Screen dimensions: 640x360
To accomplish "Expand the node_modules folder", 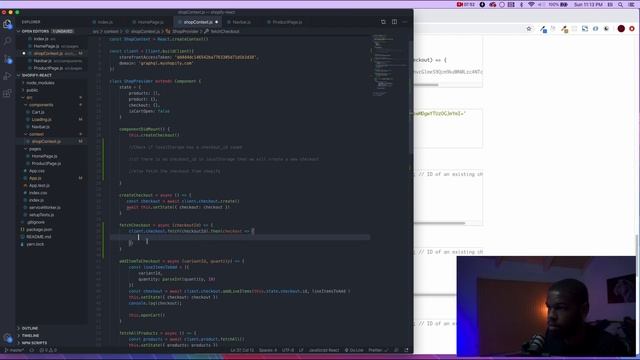I will point(40,83).
